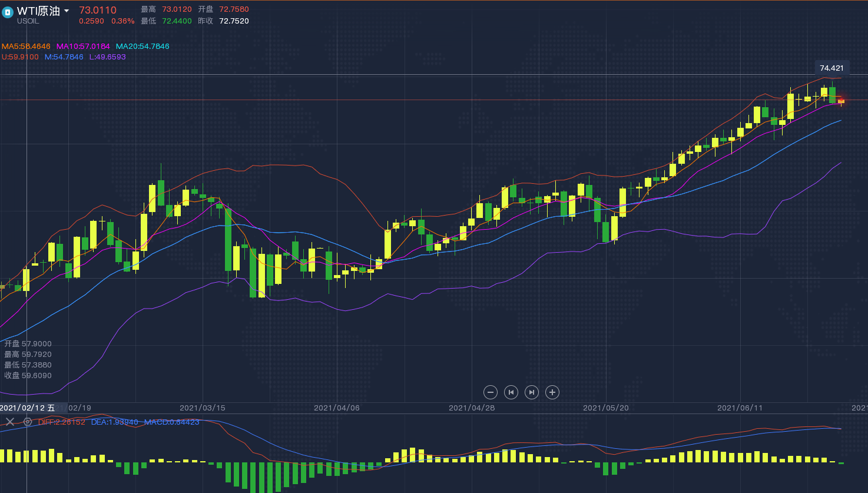The width and height of the screenshot is (868, 493).
Task: Jump to the earliest candle using skip-back icon
Action: click(511, 392)
